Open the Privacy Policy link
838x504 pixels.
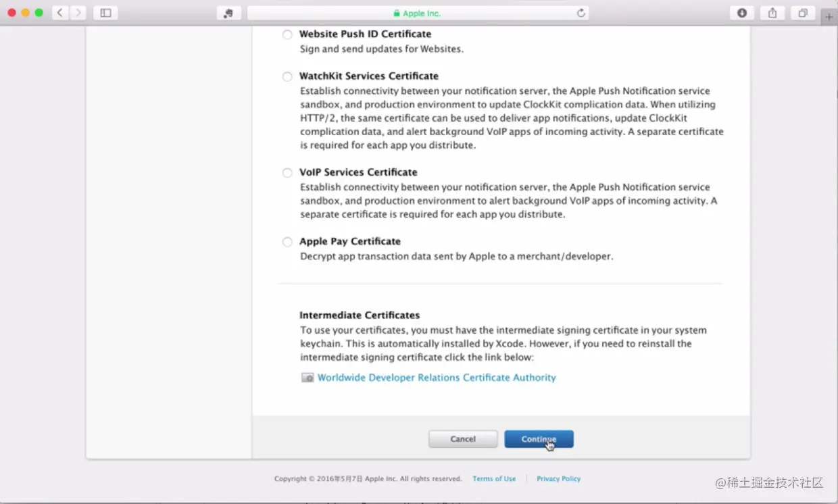558,478
